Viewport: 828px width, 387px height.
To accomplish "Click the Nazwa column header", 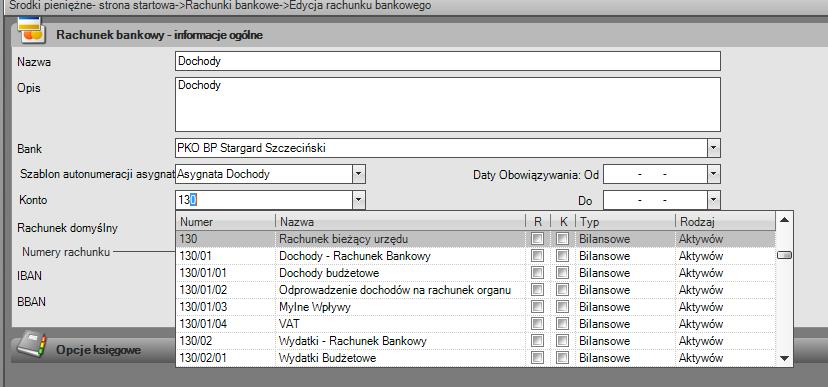I will (x=400, y=221).
